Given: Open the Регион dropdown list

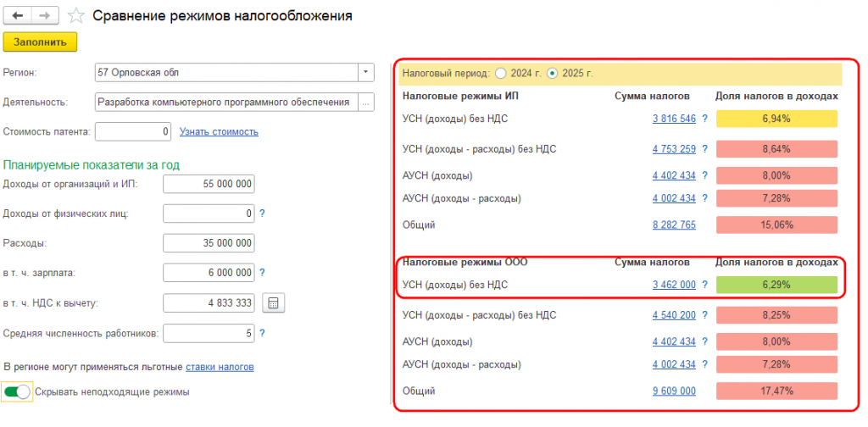Looking at the screenshot, I should pyautogui.click(x=366, y=73).
